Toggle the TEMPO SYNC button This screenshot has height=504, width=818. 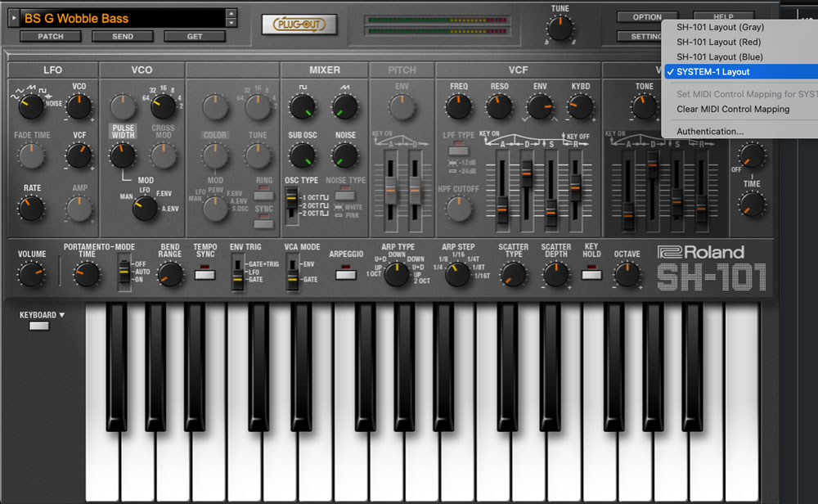204,275
